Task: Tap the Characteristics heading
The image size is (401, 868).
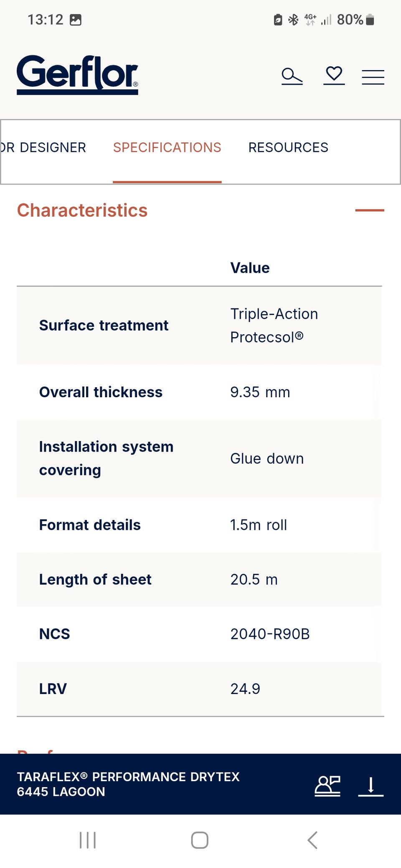Action: point(82,210)
